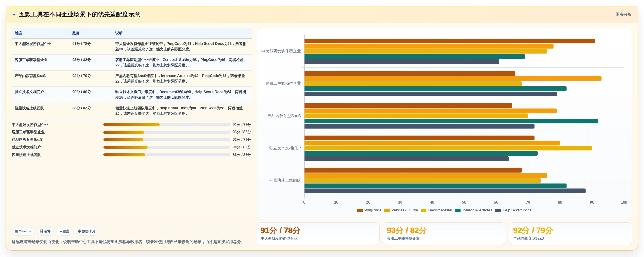Click the description mentioning PingCode为91

click(x=181, y=46)
